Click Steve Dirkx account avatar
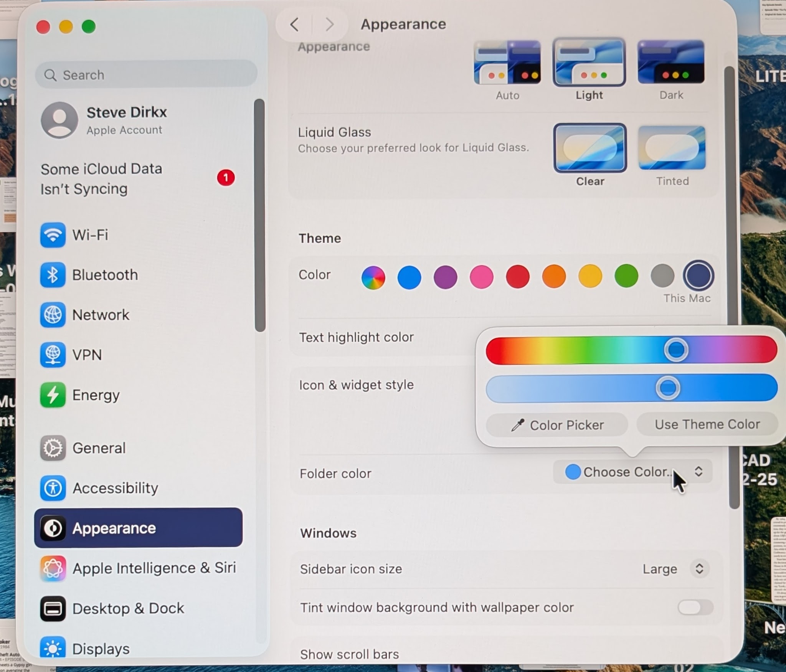 pos(59,120)
